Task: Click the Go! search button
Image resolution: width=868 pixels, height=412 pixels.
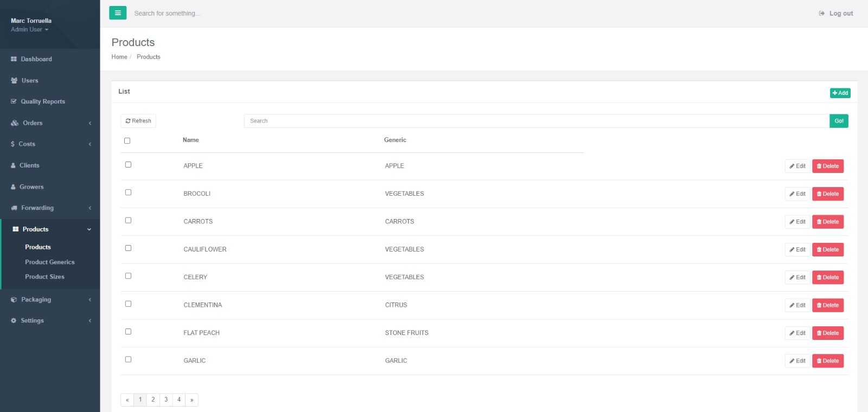Action: point(839,121)
